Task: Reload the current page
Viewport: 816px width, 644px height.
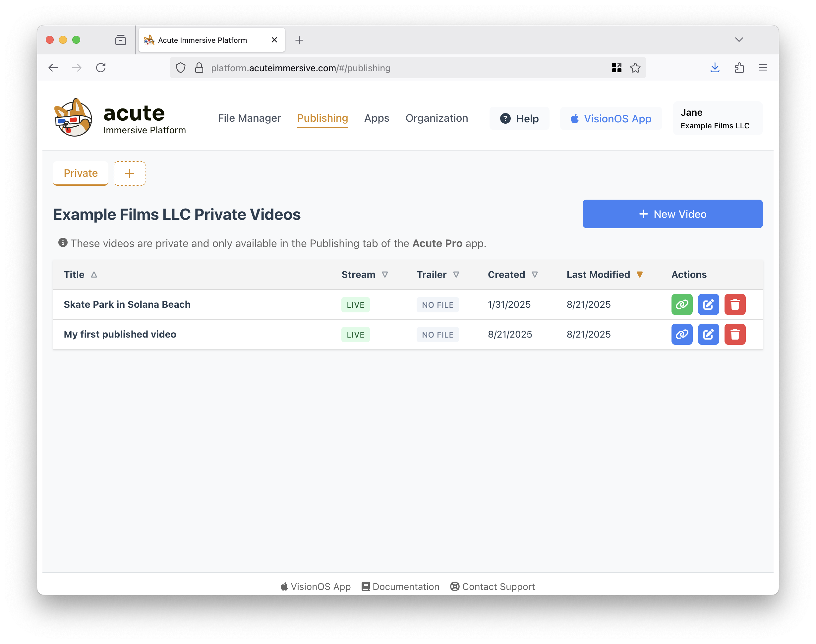Action: (101, 68)
